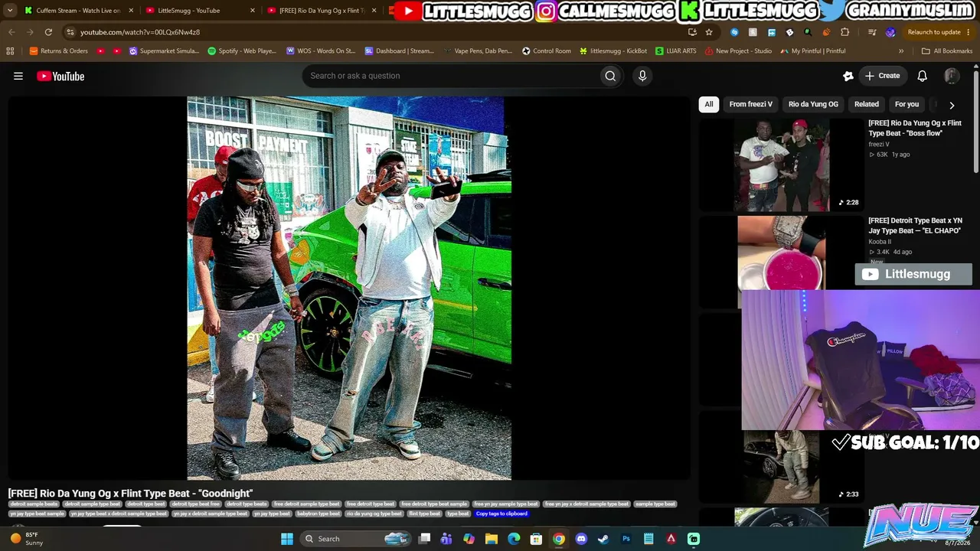Open WOS - Words On Stream bookmark
The image size is (980, 551).
[321, 51]
